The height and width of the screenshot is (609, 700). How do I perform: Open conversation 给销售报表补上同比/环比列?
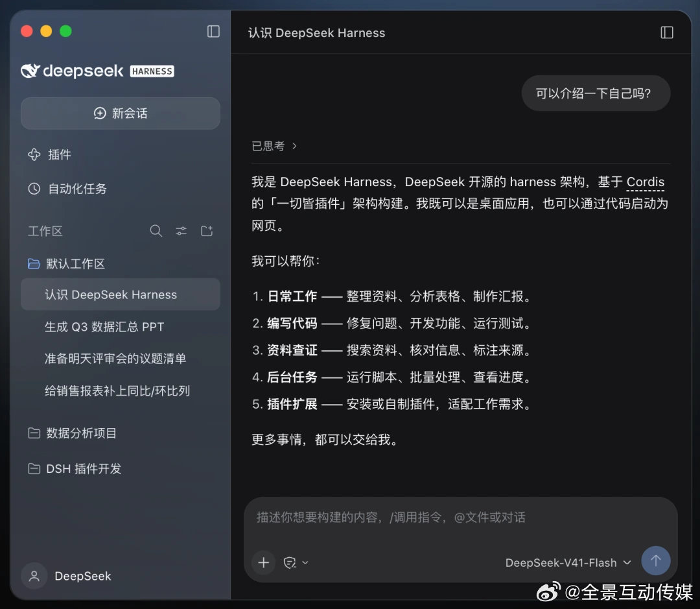tap(117, 390)
